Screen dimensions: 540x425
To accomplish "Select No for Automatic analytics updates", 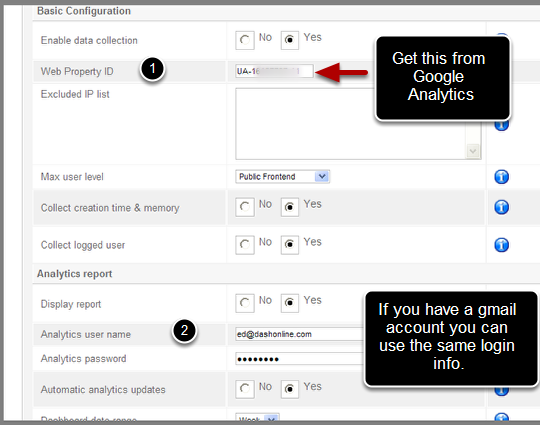I will [x=245, y=389].
